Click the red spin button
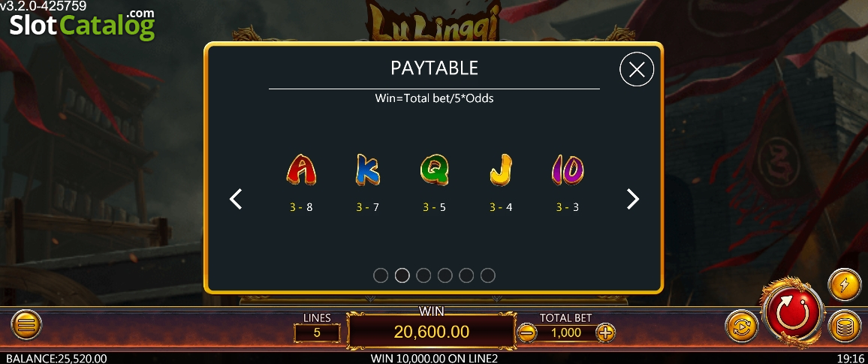 pos(793,312)
